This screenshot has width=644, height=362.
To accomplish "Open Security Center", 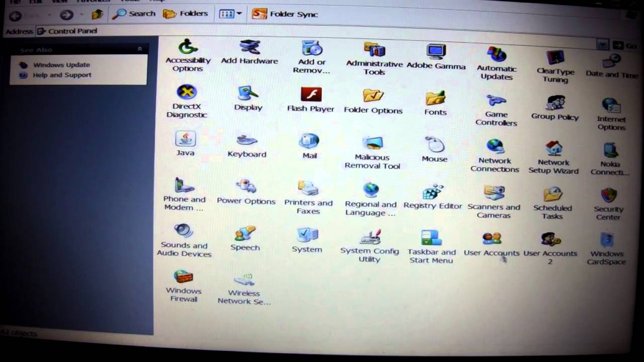I will pos(608,205).
